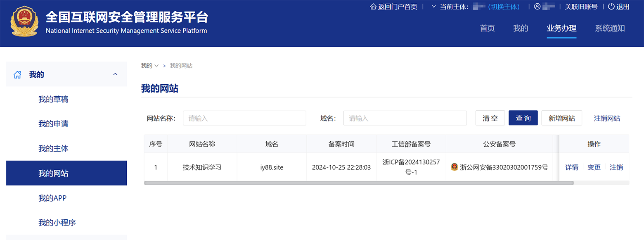Click the 注销网站 link

tap(607, 118)
